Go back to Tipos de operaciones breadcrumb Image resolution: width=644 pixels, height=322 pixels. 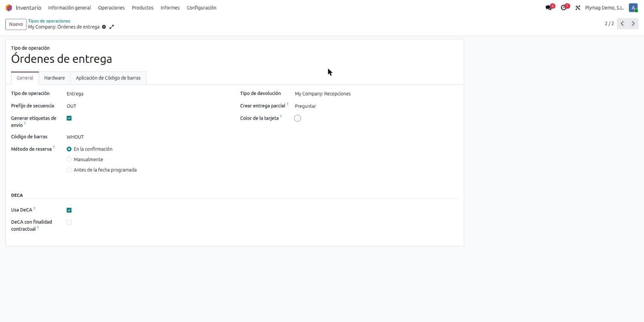coord(49,21)
